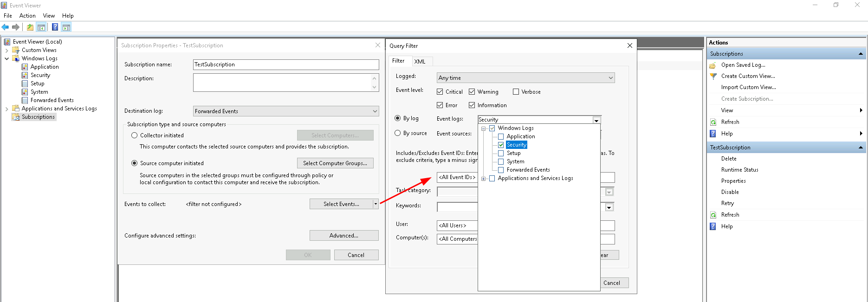Image resolution: width=868 pixels, height=302 pixels.
Task: Uncheck the Information event level checkbox
Action: 472,105
